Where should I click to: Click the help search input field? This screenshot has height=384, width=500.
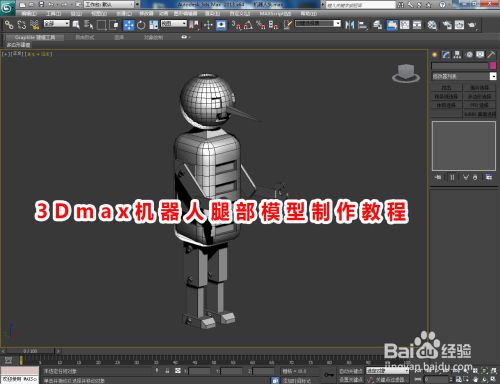(360, 5)
